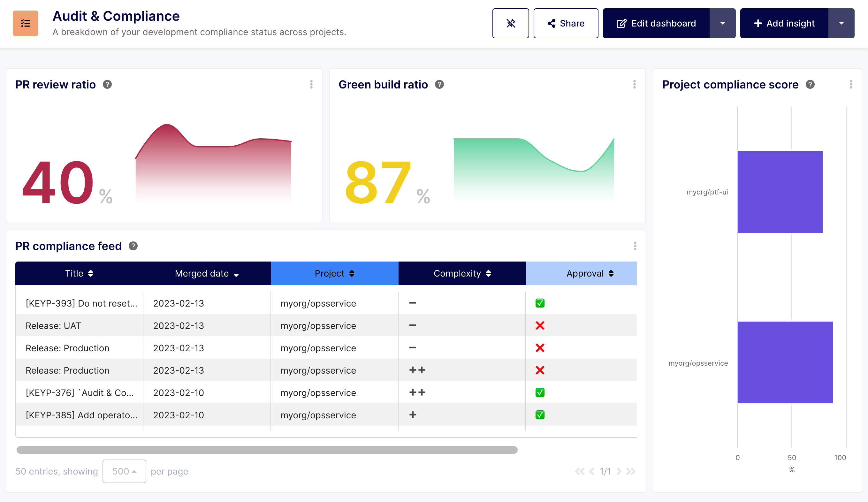Click the Share button
The height and width of the screenshot is (502, 868).
(x=566, y=23)
